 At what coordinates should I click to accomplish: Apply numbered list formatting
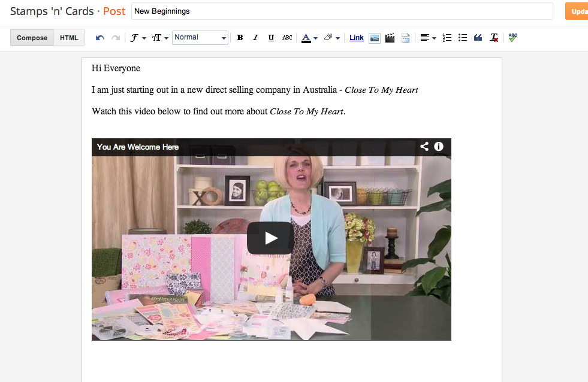[x=447, y=38]
